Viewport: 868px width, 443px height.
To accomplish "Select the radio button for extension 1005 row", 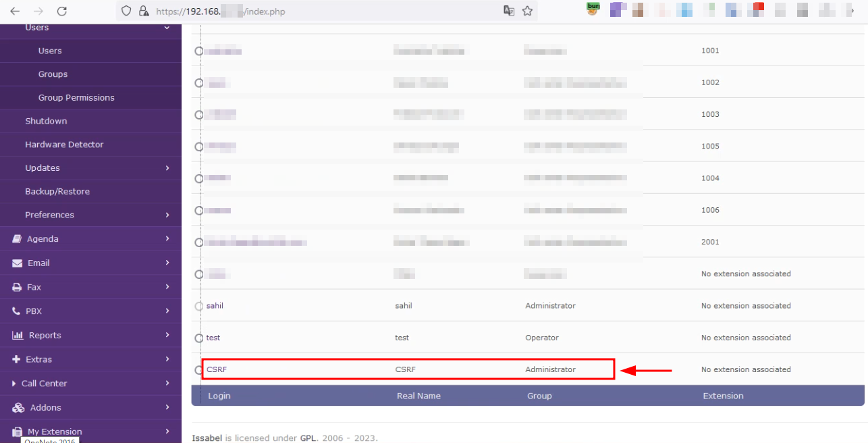I will tap(199, 147).
